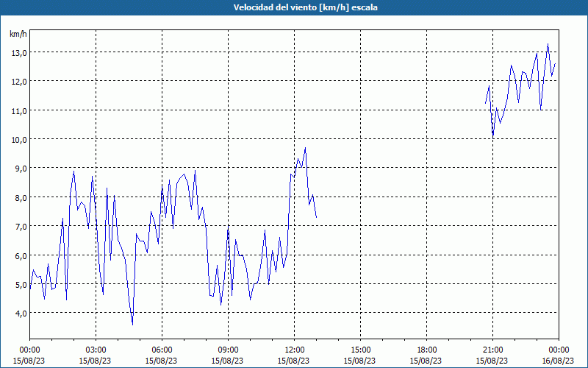Select the 15/08/23 date under 21:00
Screen dimensions: 588x368
point(492,361)
